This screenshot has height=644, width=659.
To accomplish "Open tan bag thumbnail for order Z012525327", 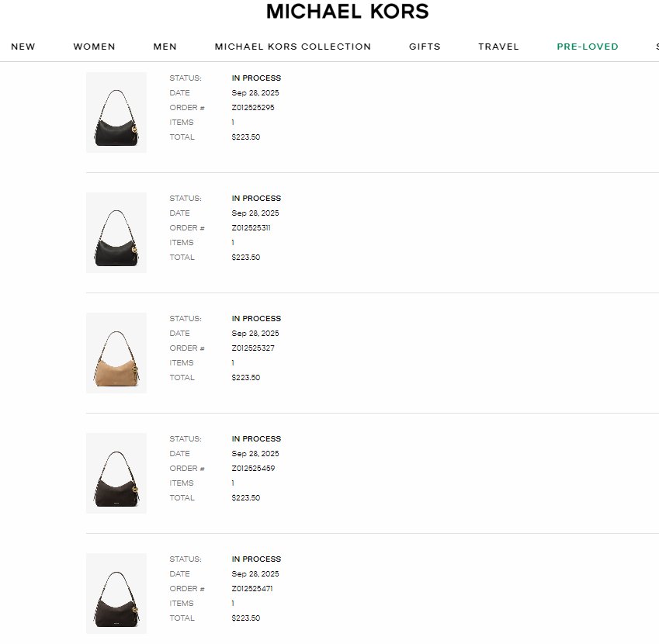I will pos(116,353).
